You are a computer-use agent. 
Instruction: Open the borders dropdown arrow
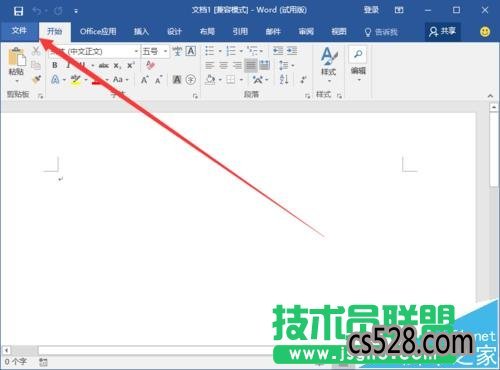pyautogui.click(x=241, y=80)
